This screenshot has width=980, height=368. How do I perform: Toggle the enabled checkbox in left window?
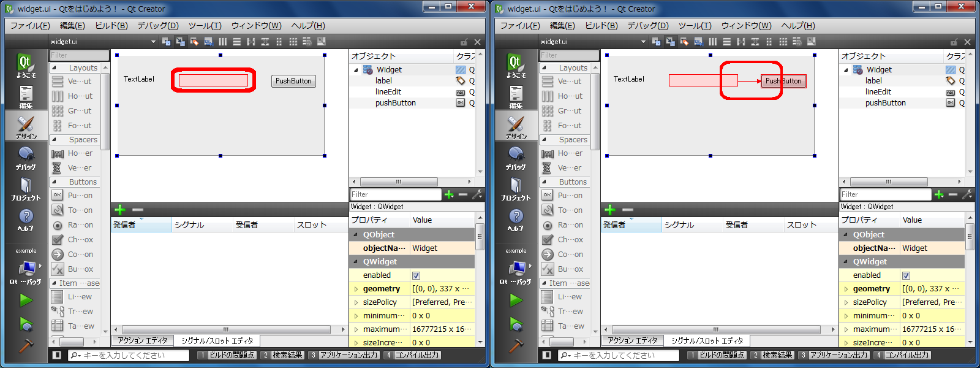[x=416, y=275]
